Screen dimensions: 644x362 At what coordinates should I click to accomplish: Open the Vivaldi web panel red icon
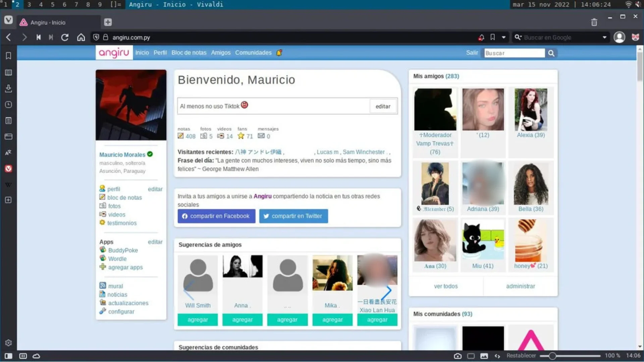pyautogui.click(x=8, y=169)
